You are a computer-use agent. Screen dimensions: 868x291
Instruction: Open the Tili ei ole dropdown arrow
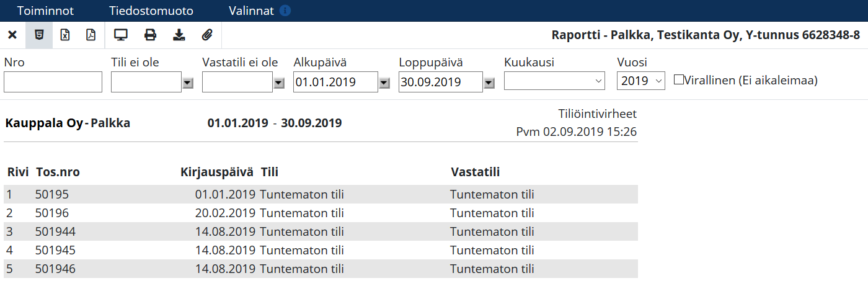[x=188, y=83]
